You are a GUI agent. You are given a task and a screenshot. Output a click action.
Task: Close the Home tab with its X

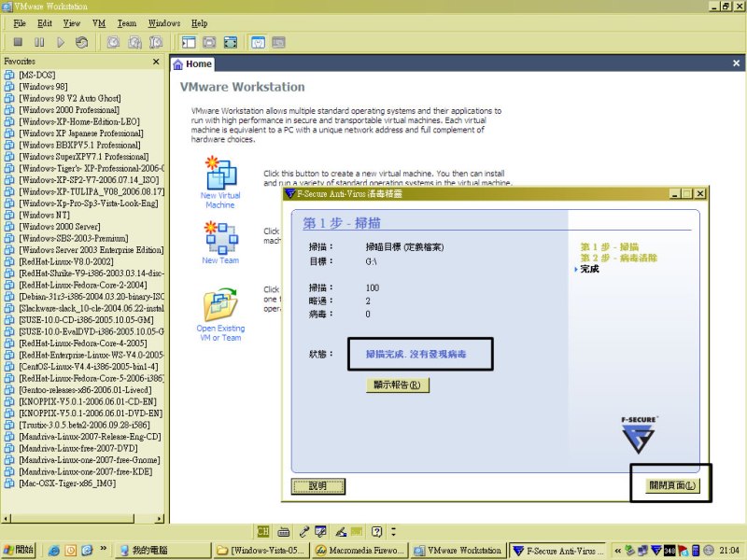click(736, 63)
